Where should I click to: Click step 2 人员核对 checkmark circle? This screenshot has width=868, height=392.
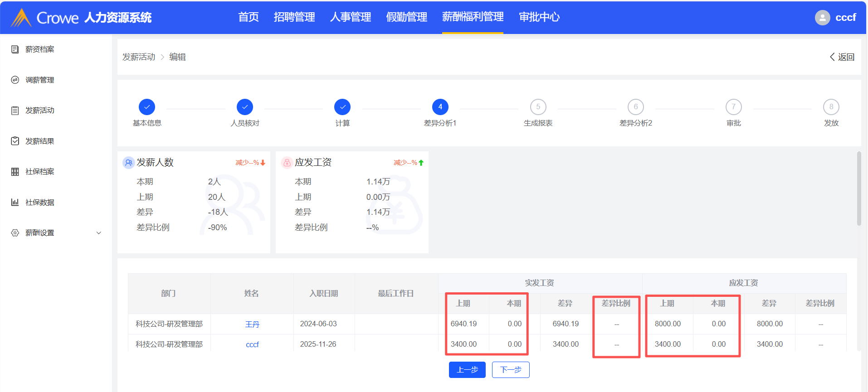[245, 107]
